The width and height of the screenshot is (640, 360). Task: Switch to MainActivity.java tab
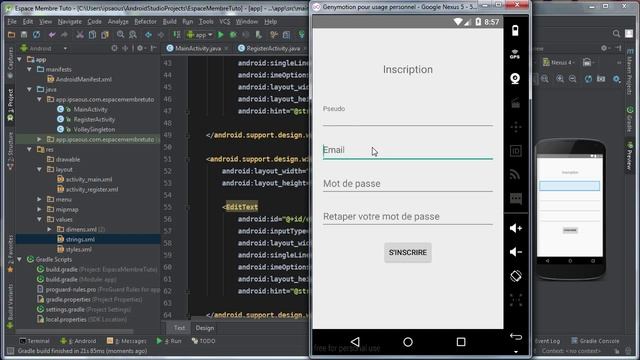[198, 48]
